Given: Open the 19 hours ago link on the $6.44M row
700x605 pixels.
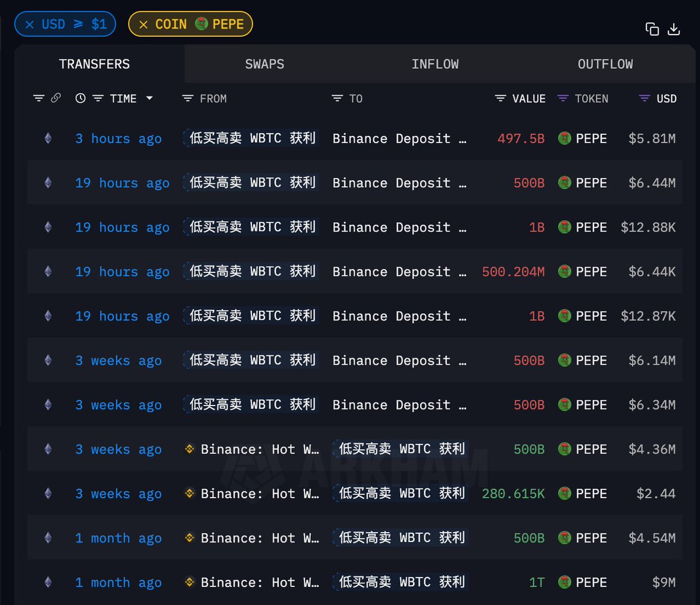Looking at the screenshot, I should 123,183.
